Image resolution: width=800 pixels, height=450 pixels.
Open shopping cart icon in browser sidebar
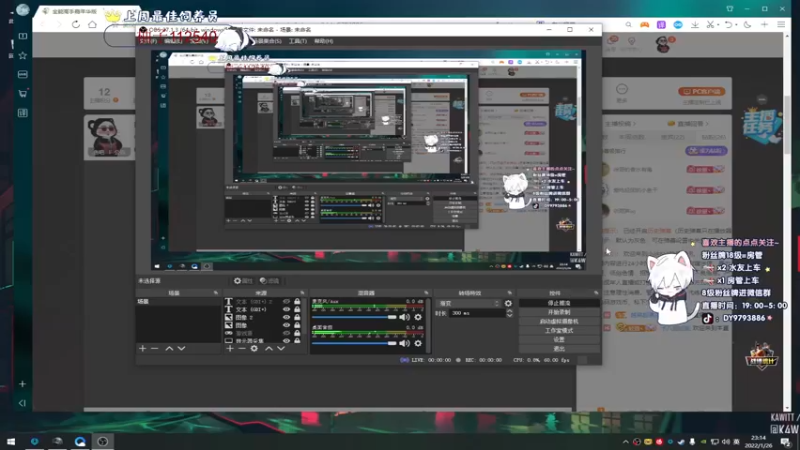tap(22, 93)
